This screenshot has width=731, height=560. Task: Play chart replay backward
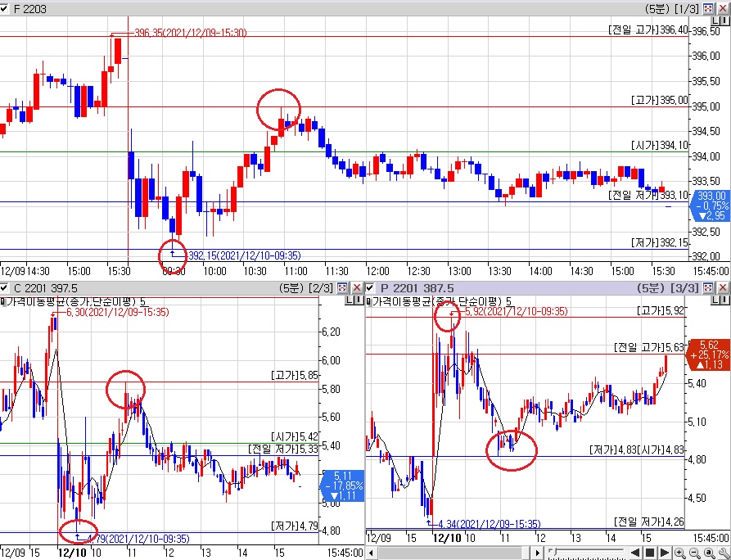point(634,553)
